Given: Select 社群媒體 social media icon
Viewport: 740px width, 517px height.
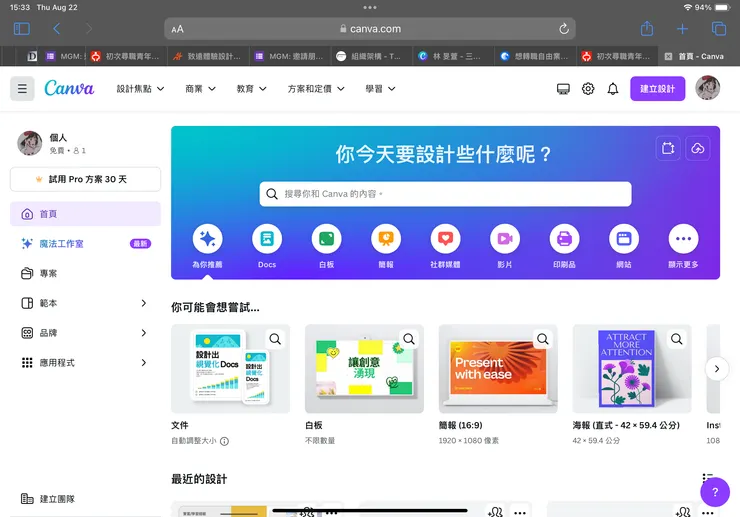Looking at the screenshot, I should 446,239.
